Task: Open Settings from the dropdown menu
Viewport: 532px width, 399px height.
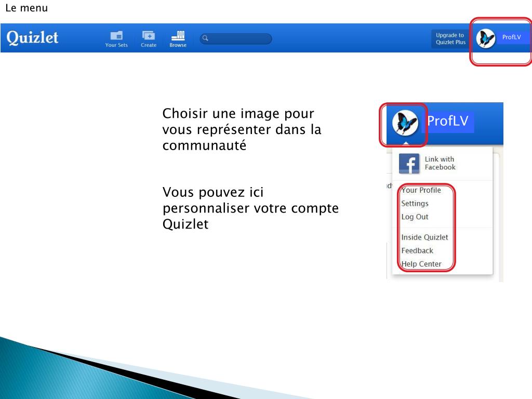Action: click(x=415, y=204)
